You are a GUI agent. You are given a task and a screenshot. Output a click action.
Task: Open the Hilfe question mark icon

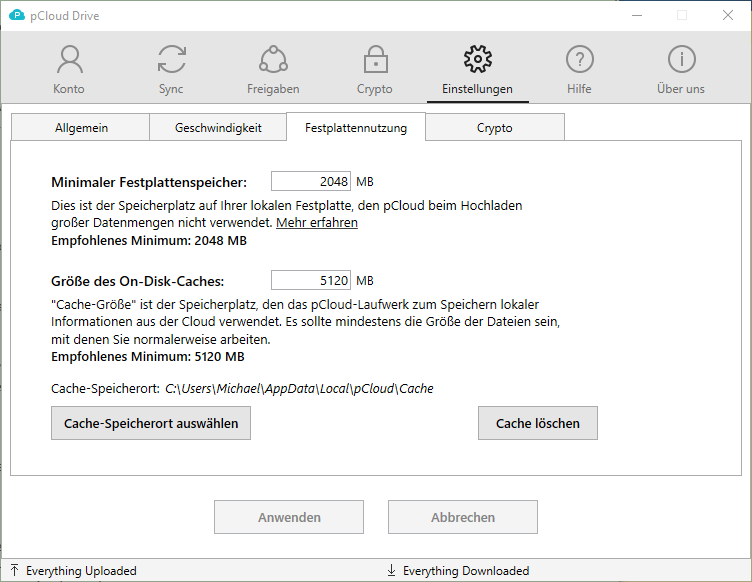pos(580,59)
